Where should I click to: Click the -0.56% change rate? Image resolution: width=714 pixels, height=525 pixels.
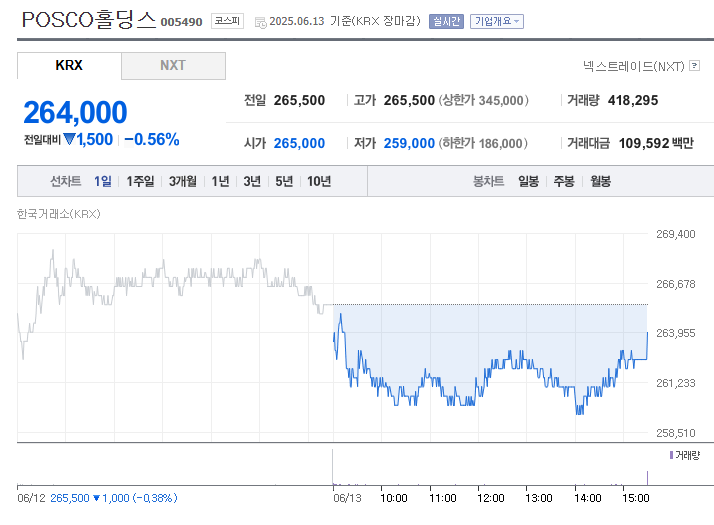[152, 139]
